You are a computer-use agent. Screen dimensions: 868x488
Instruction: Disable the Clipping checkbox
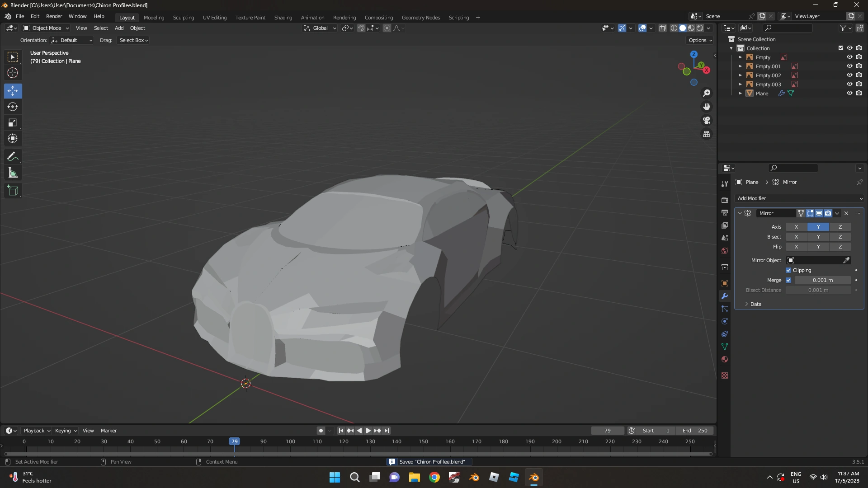(x=788, y=270)
